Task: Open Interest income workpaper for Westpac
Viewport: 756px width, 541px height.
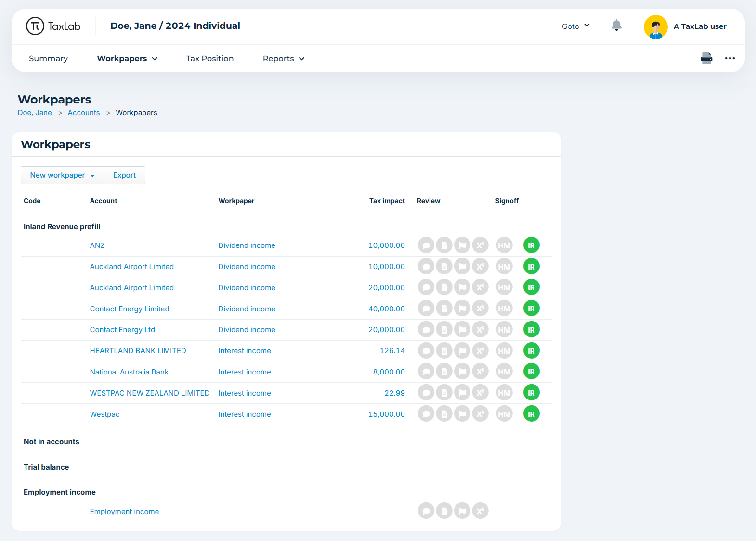Action: (245, 414)
